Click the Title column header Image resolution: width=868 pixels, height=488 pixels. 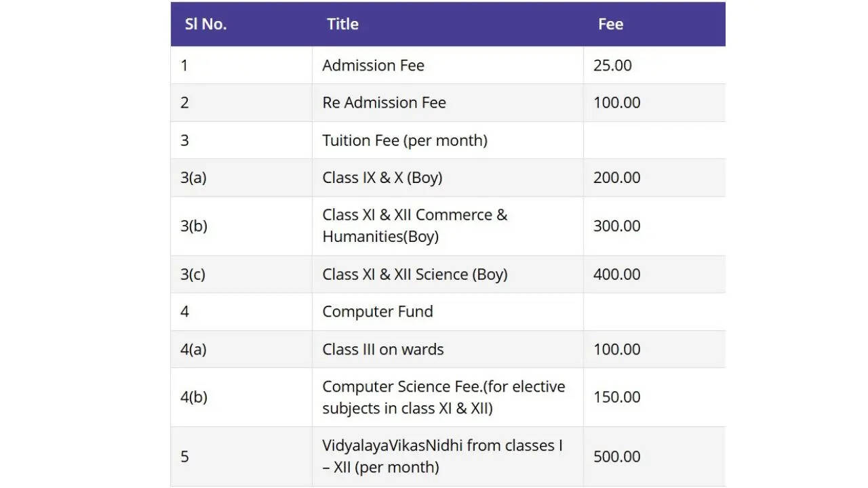pyautogui.click(x=342, y=24)
